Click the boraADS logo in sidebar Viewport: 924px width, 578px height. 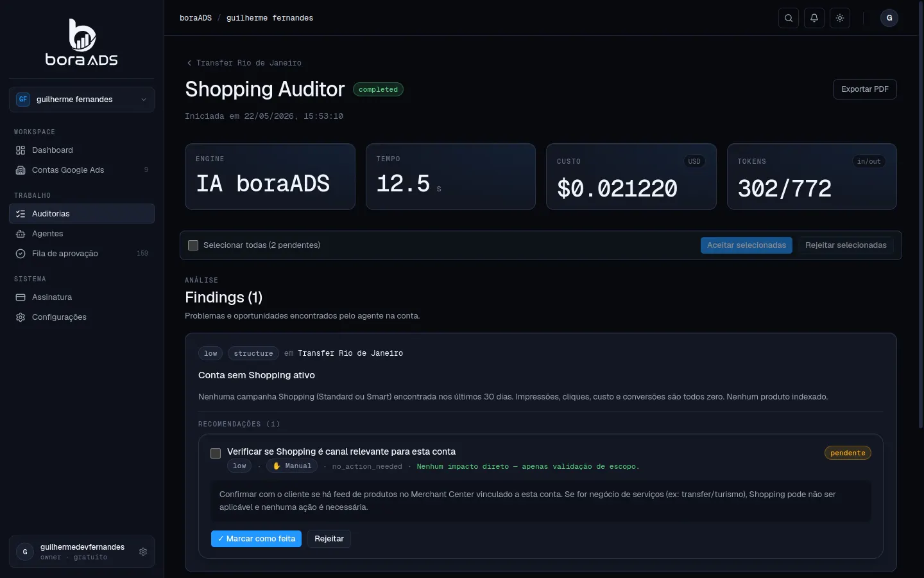point(81,42)
